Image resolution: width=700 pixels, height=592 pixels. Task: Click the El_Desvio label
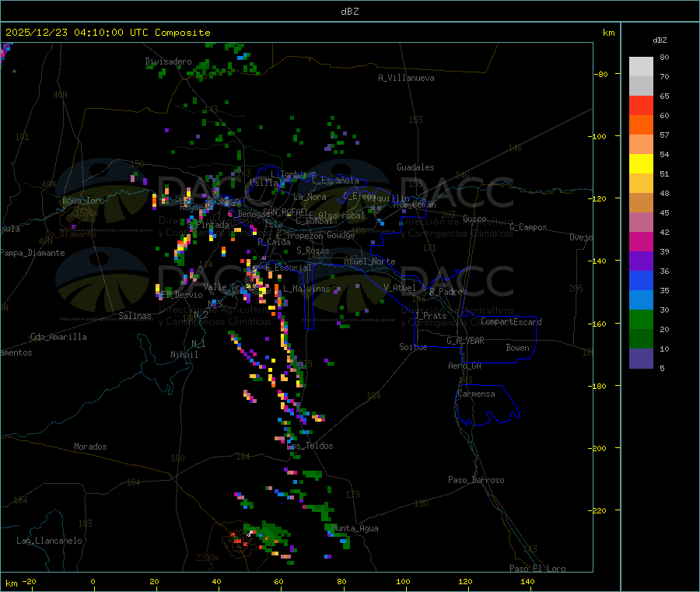[x=182, y=295]
